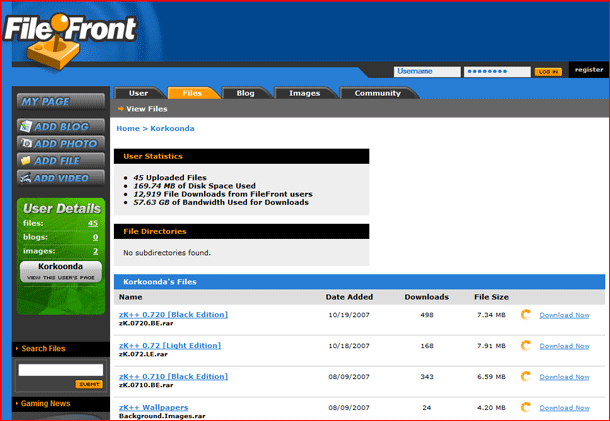610x421 pixels.
Task: Go to the Community tab
Action: pyautogui.click(x=377, y=93)
